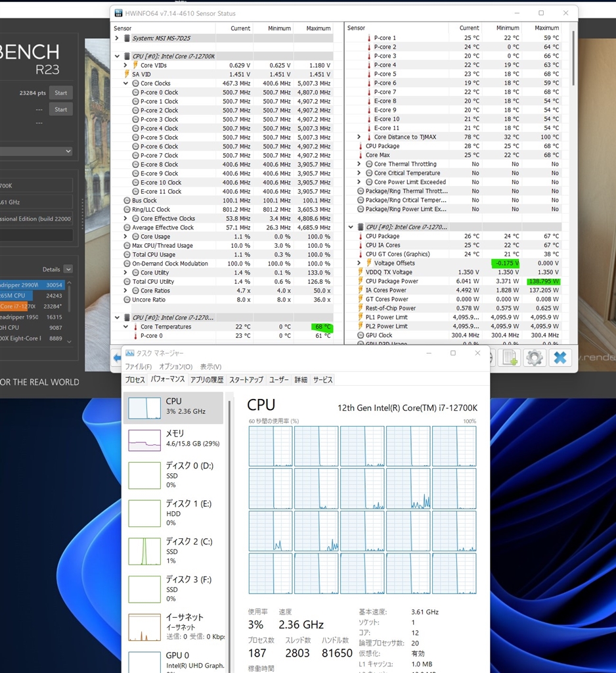Click the clock icon next to Bus Clock
This screenshot has width=616, height=673.
pos(127,200)
